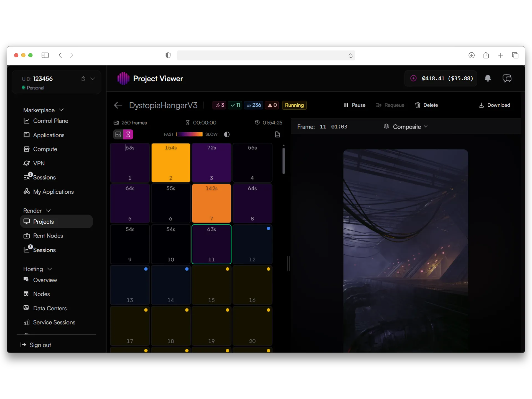Open Data Centers in sidebar
The width and height of the screenshot is (532, 399).
pyautogui.click(x=45, y=308)
